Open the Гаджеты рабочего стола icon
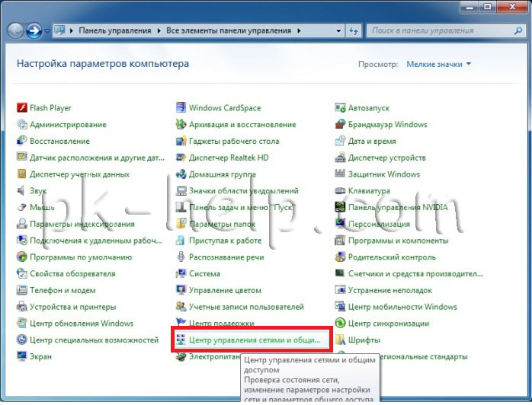The height and width of the screenshot is (405, 532). tap(181, 141)
